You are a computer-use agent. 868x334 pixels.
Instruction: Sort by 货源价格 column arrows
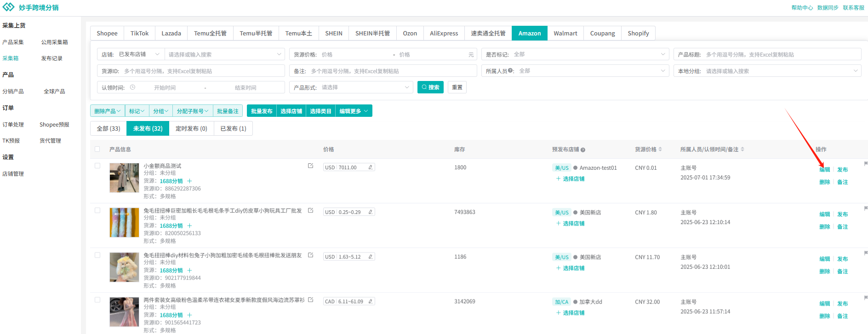[x=660, y=150]
